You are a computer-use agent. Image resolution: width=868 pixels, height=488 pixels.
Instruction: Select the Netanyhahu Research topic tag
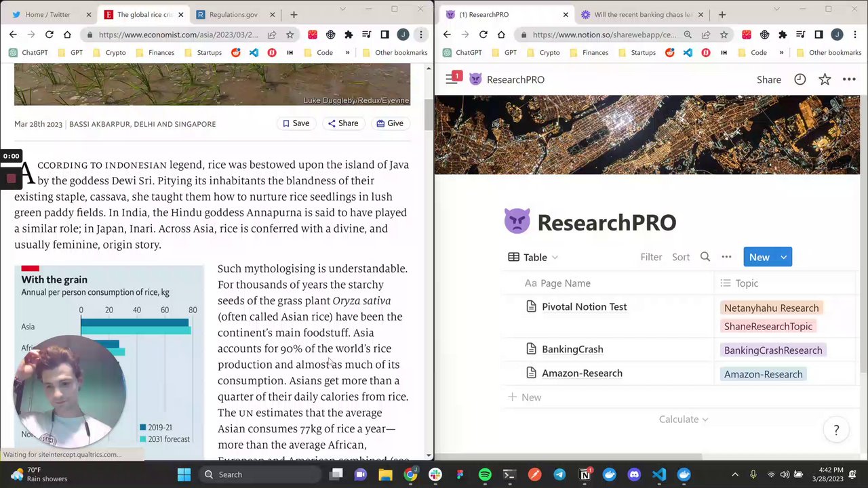click(x=772, y=308)
